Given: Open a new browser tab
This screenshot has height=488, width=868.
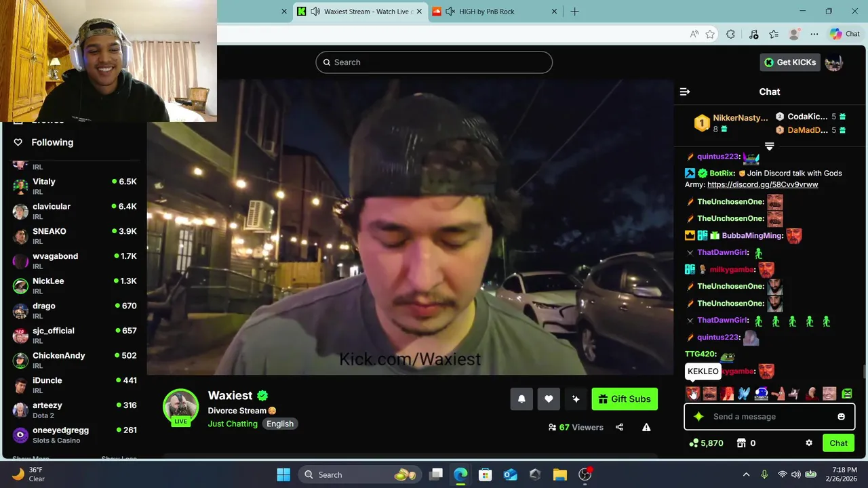Looking at the screenshot, I should point(574,12).
